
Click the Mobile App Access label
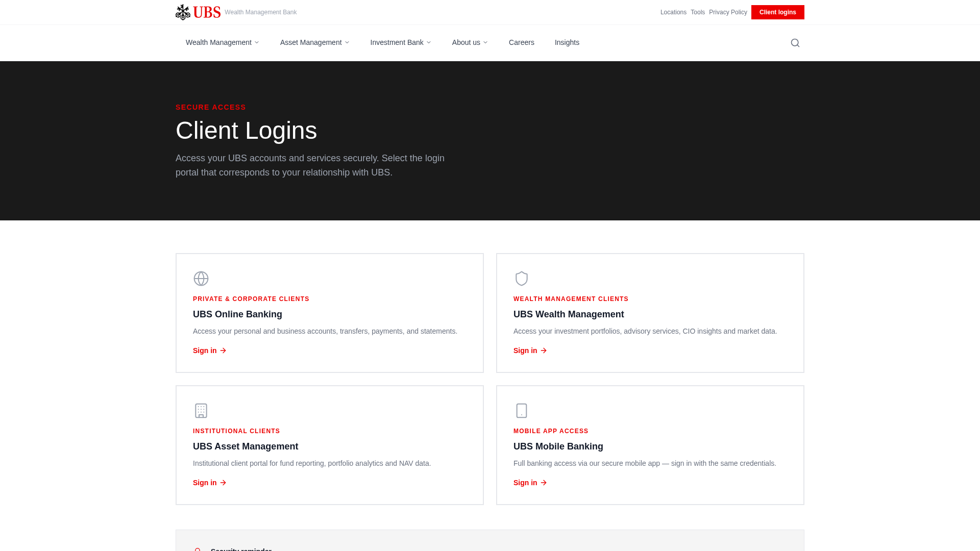[551, 431]
